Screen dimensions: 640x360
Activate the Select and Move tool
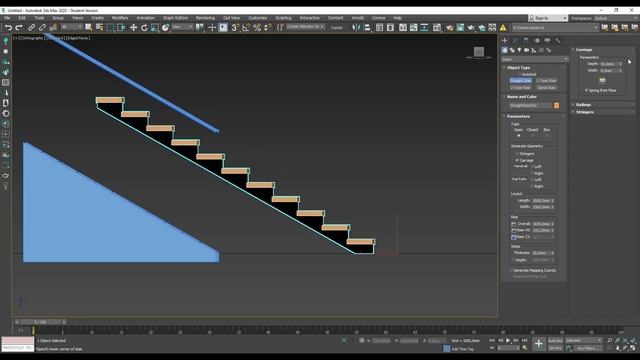point(133,28)
